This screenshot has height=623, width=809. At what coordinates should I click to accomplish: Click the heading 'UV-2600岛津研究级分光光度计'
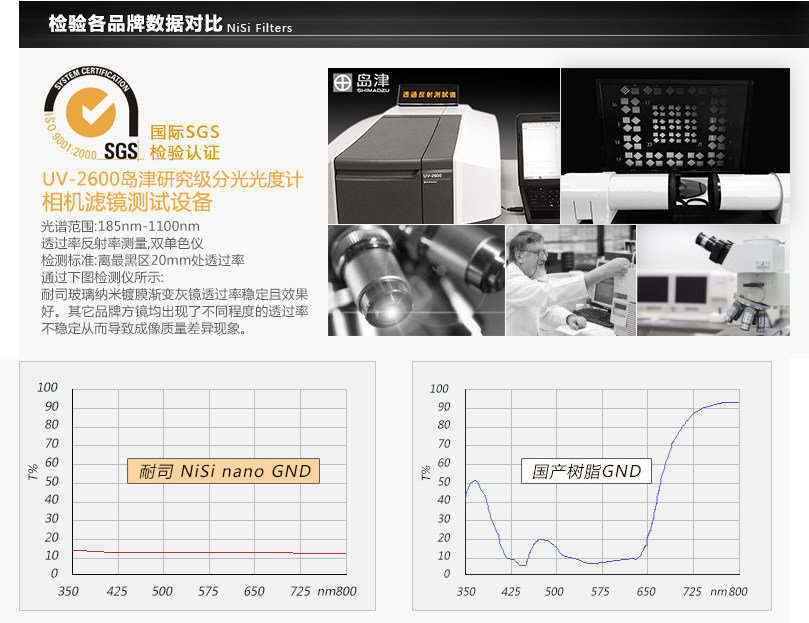point(172,180)
